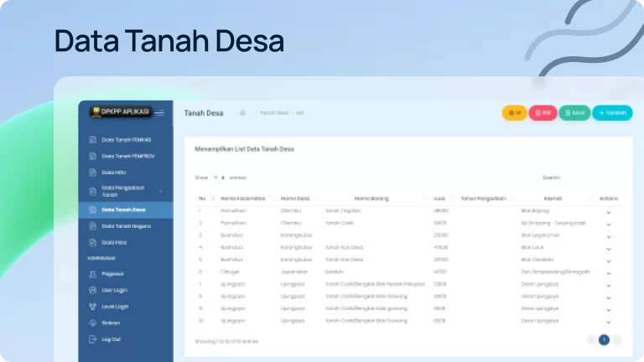Click 'Menampilkan List Data Tanah Desa' heading
The height and width of the screenshot is (362, 644).
(x=244, y=149)
